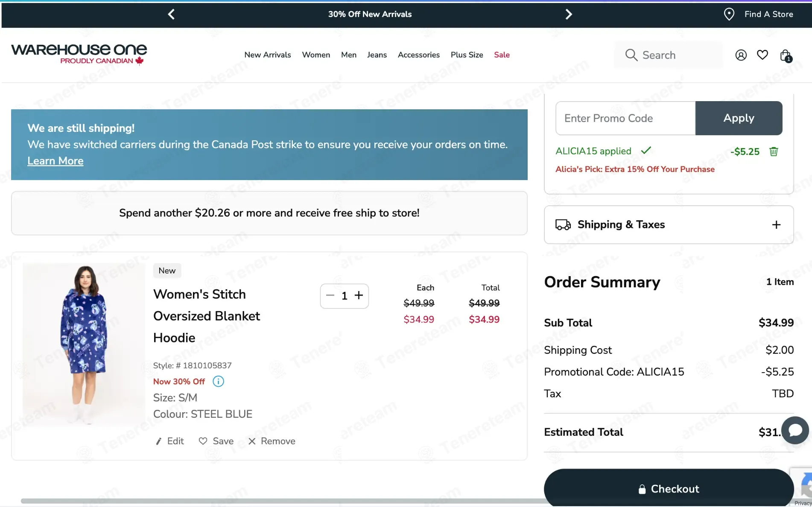Apply the entered promo code
The width and height of the screenshot is (812, 507).
click(x=739, y=118)
